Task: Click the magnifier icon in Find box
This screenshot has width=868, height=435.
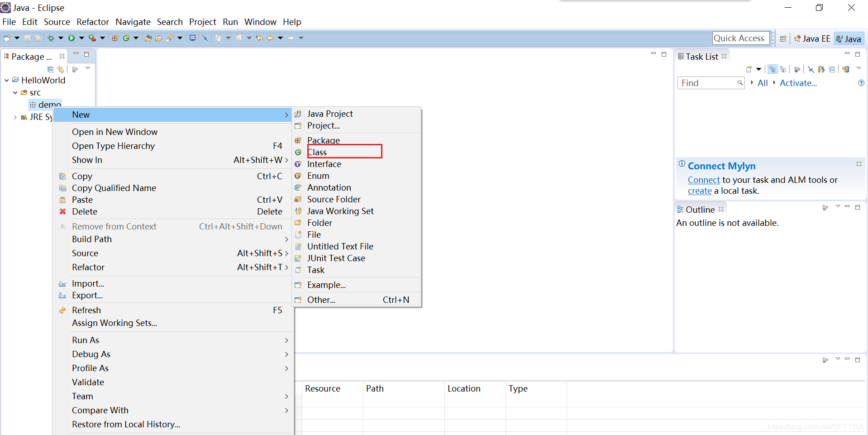Action: (739, 83)
